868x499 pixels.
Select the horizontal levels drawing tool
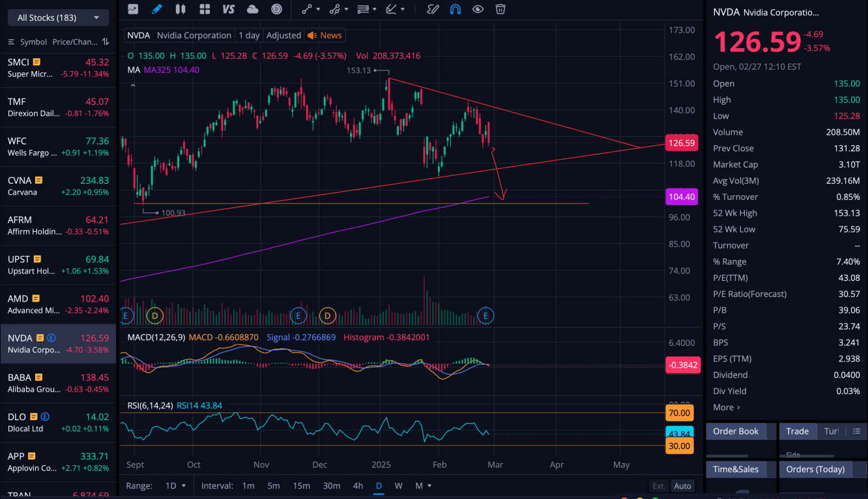click(364, 9)
